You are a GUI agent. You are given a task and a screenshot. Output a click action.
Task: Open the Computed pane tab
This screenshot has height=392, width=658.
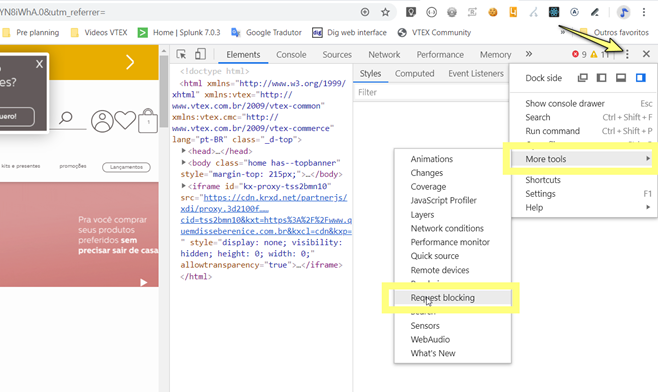[415, 73]
